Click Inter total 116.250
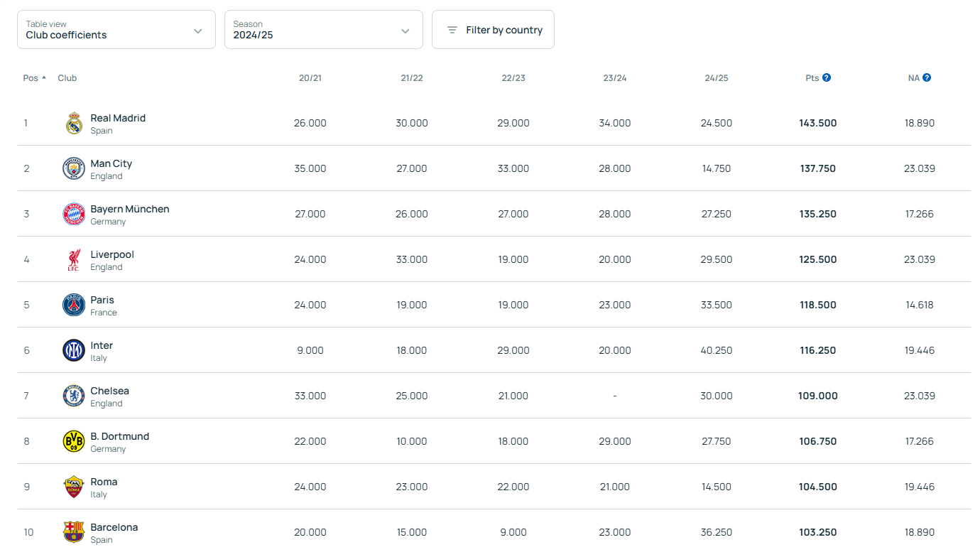980x557 pixels. (x=818, y=350)
